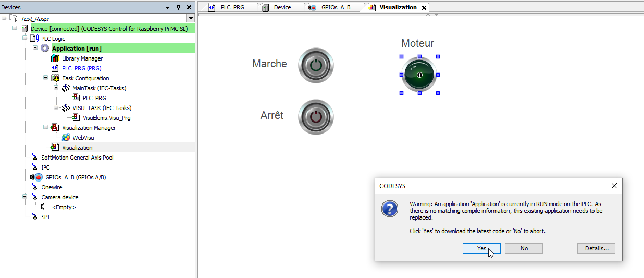Click No to abort the download
Screen dimensions: 644x278
524,248
